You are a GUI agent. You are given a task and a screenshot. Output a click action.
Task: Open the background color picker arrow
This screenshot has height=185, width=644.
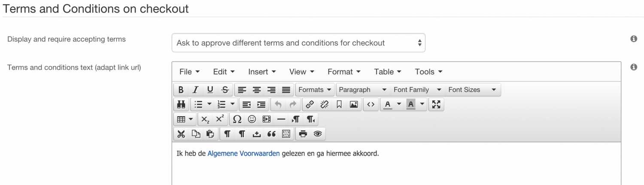coord(422,105)
